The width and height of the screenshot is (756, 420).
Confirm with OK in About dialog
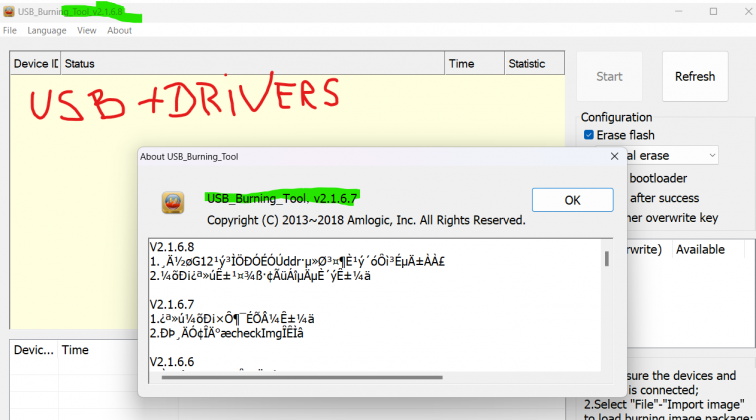[x=573, y=200]
